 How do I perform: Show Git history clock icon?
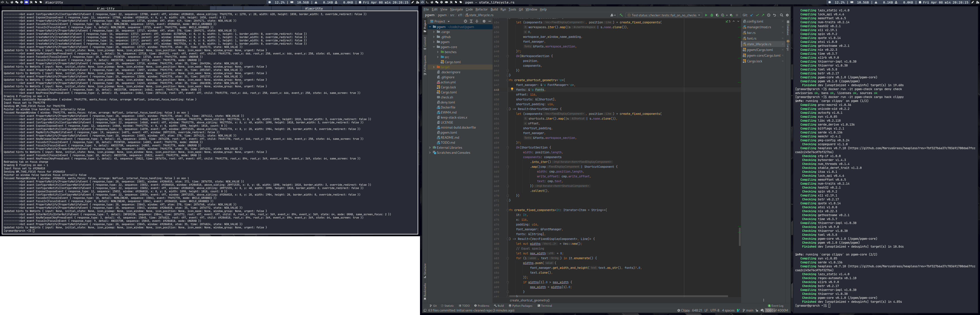click(x=768, y=15)
